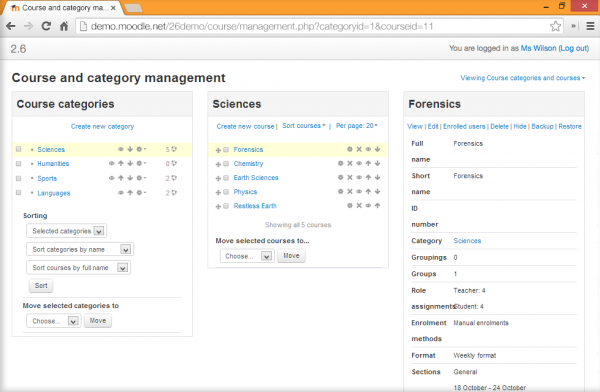Viewport: 600px width, 392px height.
Task: Tick the Sports category checkbox
Action: 18,178
